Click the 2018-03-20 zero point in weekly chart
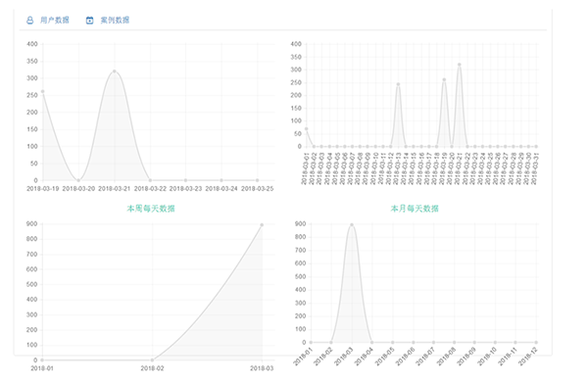 tap(78, 180)
